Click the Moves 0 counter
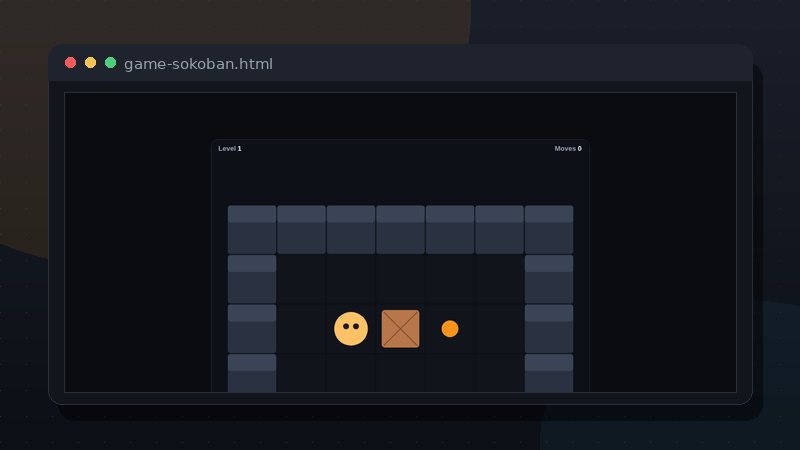Viewport: 800px width, 450px height. [x=568, y=148]
